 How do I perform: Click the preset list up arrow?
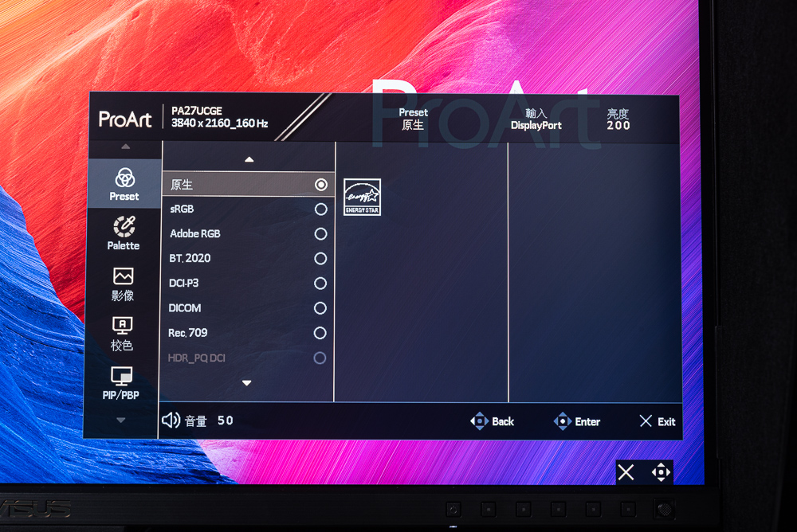tap(249, 159)
